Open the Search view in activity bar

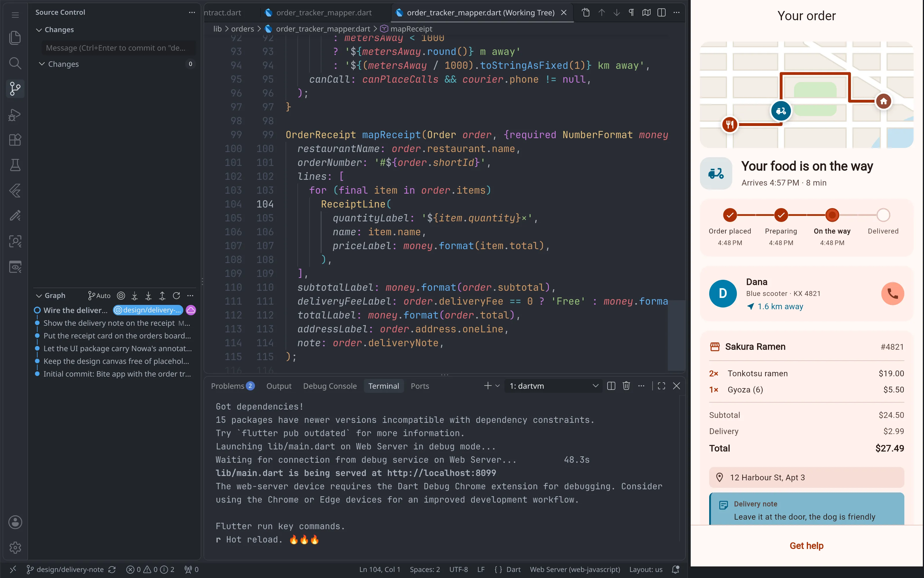click(15, 63)
